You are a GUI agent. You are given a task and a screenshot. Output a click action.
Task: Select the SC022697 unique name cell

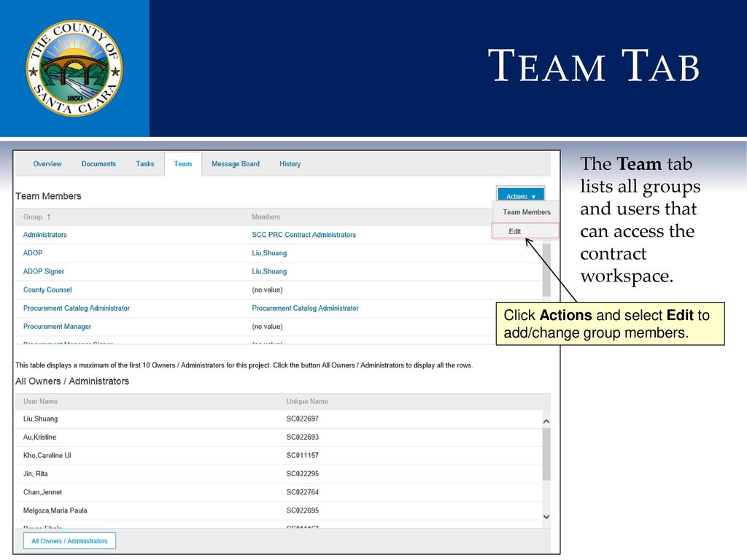pos(303,419)
